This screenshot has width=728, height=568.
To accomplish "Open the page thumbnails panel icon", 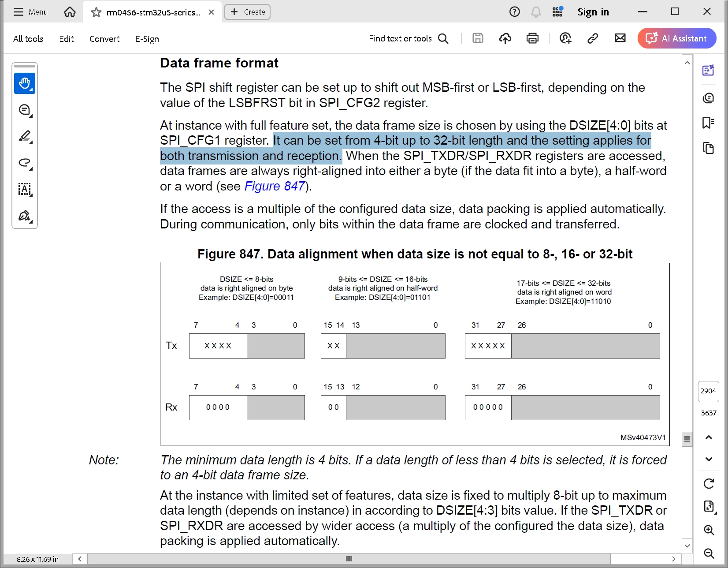I will click(x=708, y=148).
